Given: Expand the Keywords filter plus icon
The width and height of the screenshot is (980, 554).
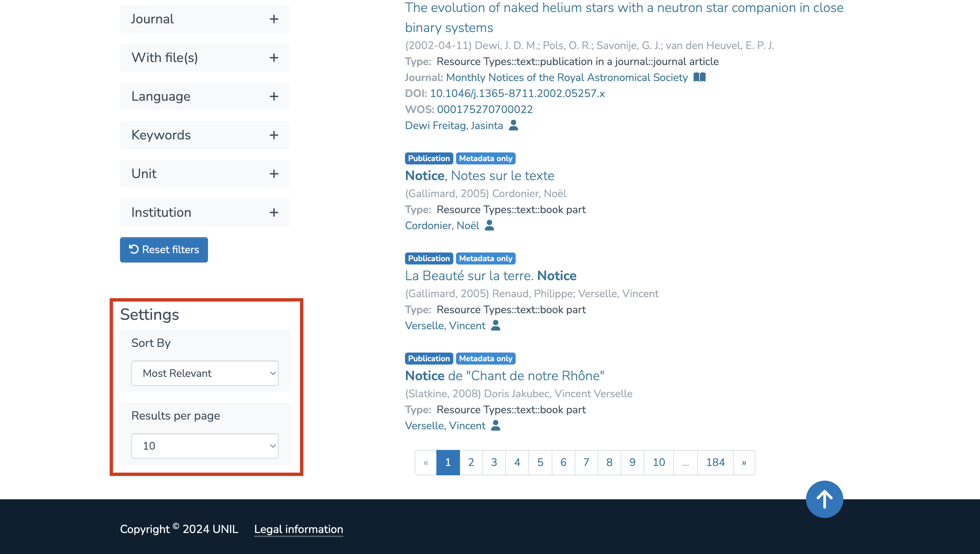Looking at the screenshot, I should [x=274, y=135].
